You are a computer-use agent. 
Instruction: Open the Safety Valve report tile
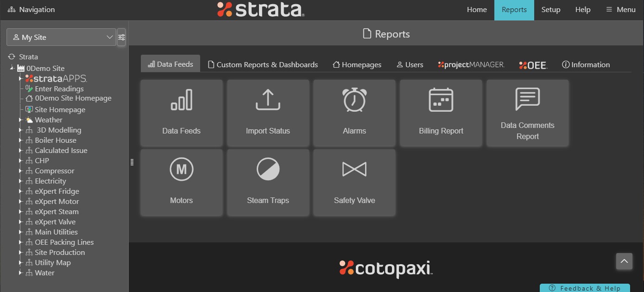tap(354, 183)
